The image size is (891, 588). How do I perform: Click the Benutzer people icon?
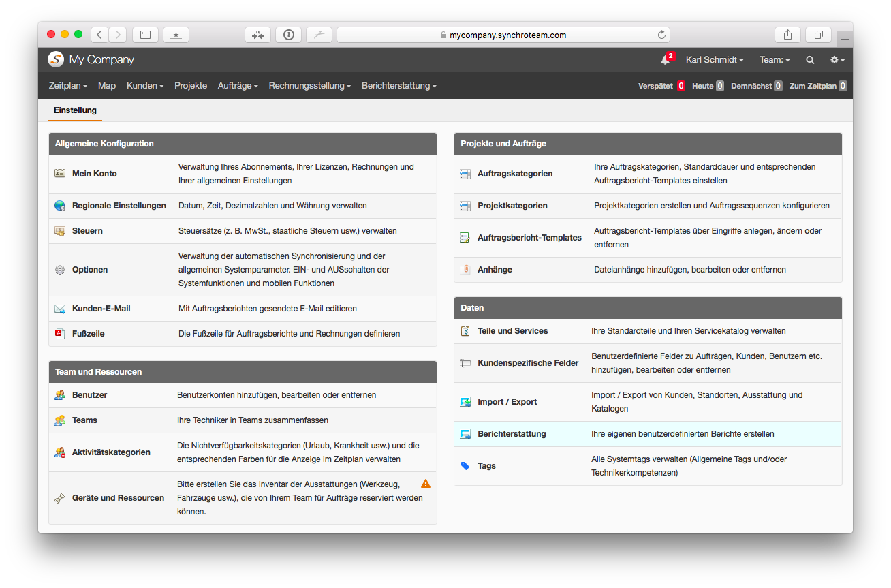pos(60,395)
